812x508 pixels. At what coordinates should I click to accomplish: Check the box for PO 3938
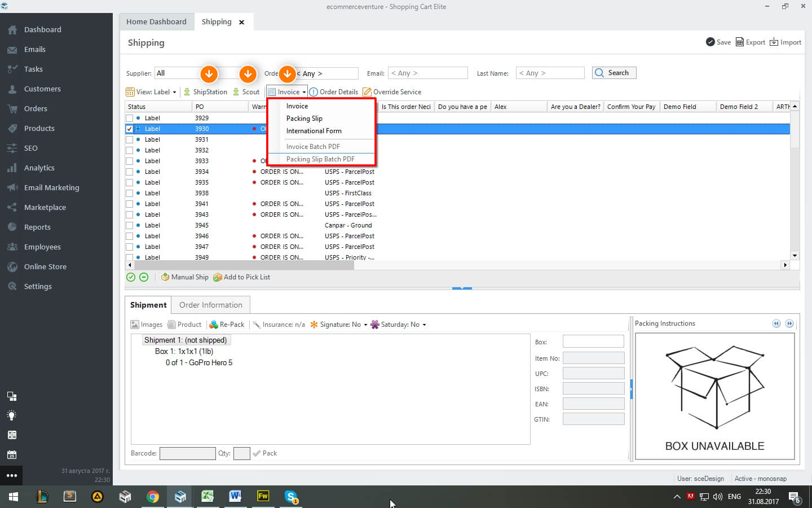click(130, 194)
